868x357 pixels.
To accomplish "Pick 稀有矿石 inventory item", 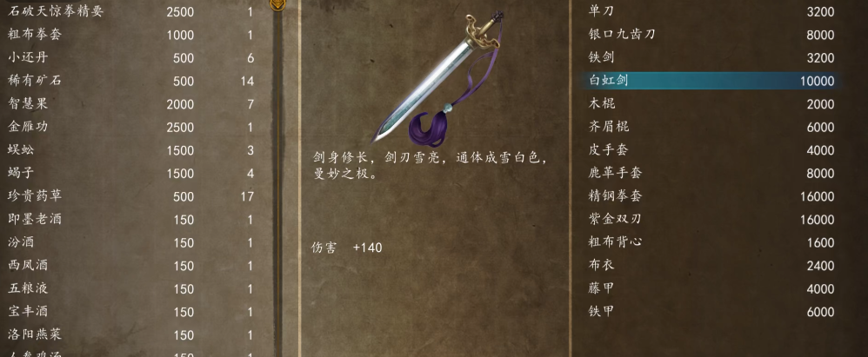I will coord(131,82).
